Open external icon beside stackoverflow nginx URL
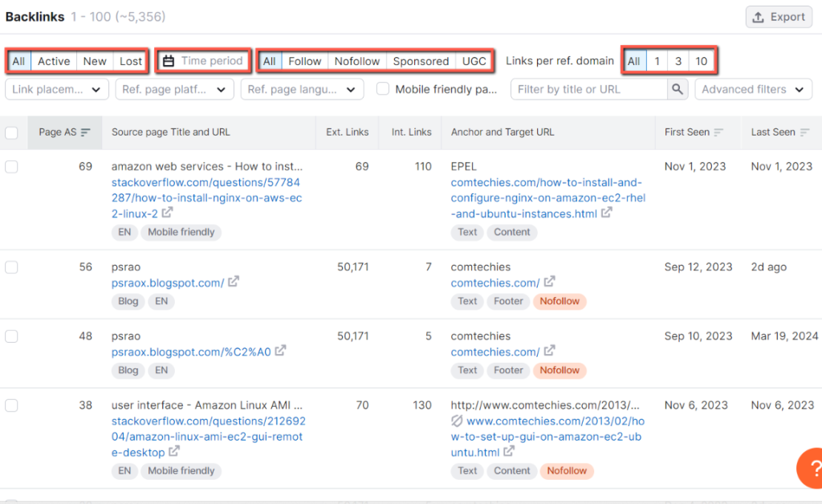The height and width of the screenshot is (504, 822). pos(167,213)
